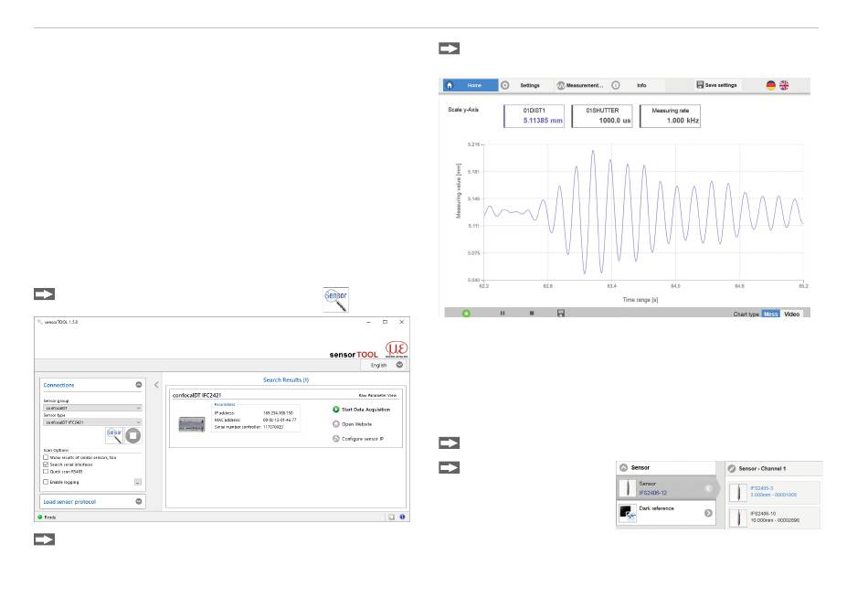Click the Save settings floppy disk icon

(700, 85)
